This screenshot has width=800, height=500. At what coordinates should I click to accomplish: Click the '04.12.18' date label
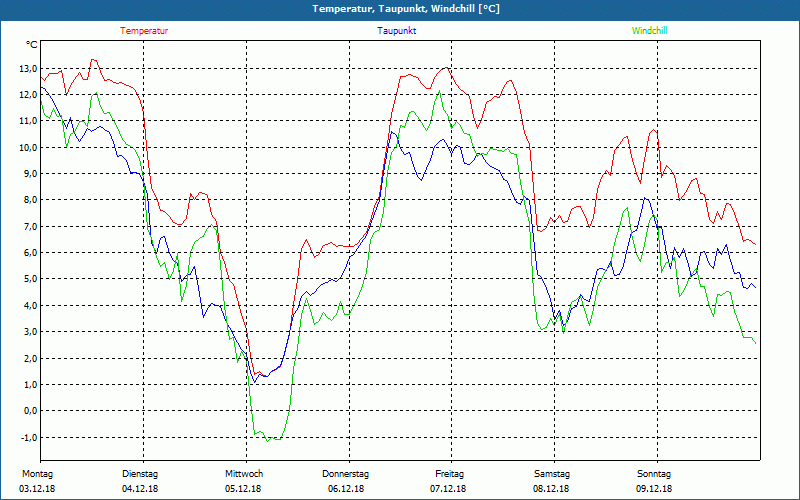140,489
